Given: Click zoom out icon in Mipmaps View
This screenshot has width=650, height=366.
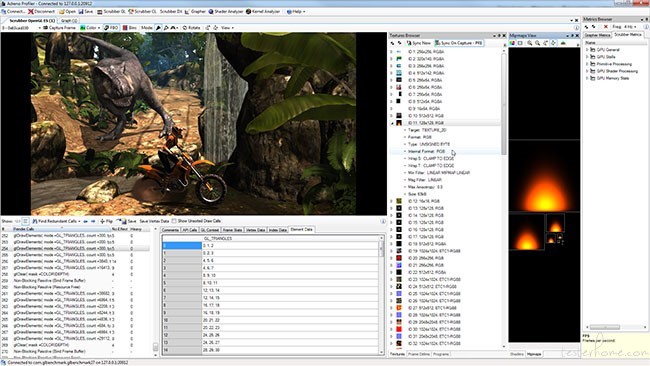Looking at the screenshot, I should click(x=538, y=43).
